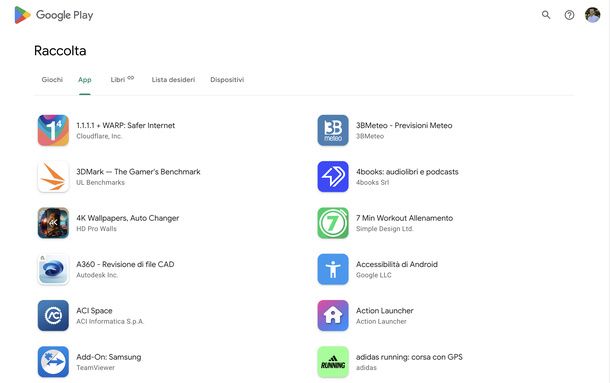
Task: Open the Action Launcher app icon
Action: [333, 316]
